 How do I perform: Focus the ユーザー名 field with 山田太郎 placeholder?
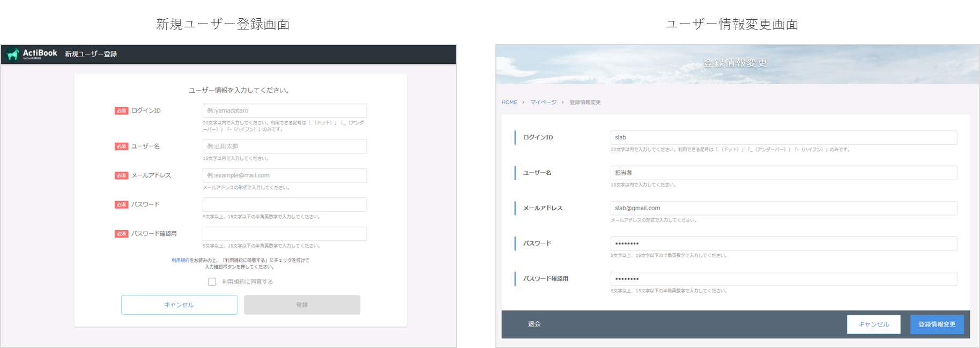pos(285,146)
